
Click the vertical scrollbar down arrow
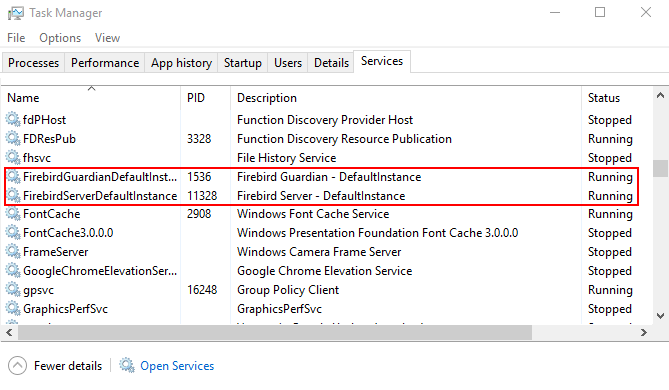click(660, 316)
